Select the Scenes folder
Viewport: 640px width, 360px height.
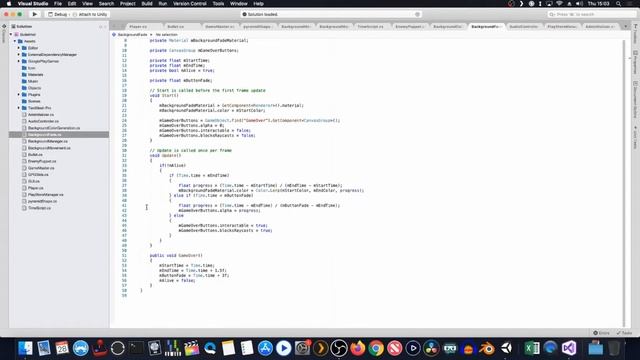click(x=34, y=101)
